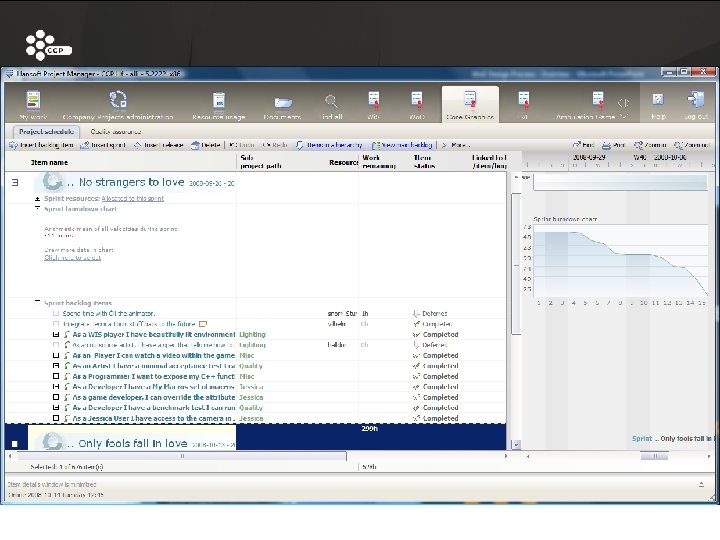Click the vertical scrollbar down arrow

pos(516,444)
